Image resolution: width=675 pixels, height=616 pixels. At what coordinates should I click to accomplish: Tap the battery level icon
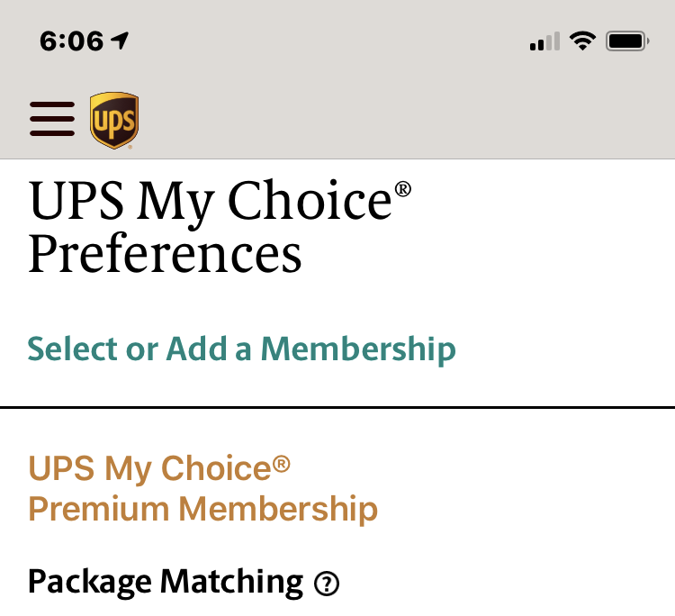pos(626,41)
